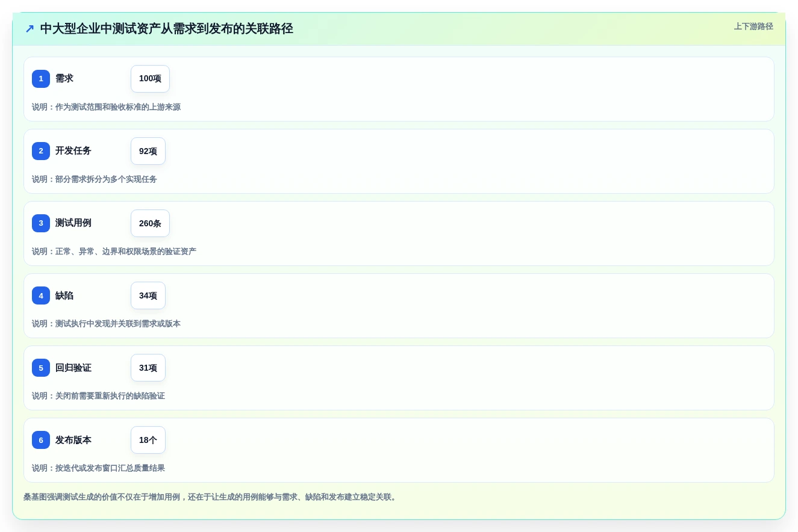Select the 测试用例 step label
The image size is (798, 532).
73,223
